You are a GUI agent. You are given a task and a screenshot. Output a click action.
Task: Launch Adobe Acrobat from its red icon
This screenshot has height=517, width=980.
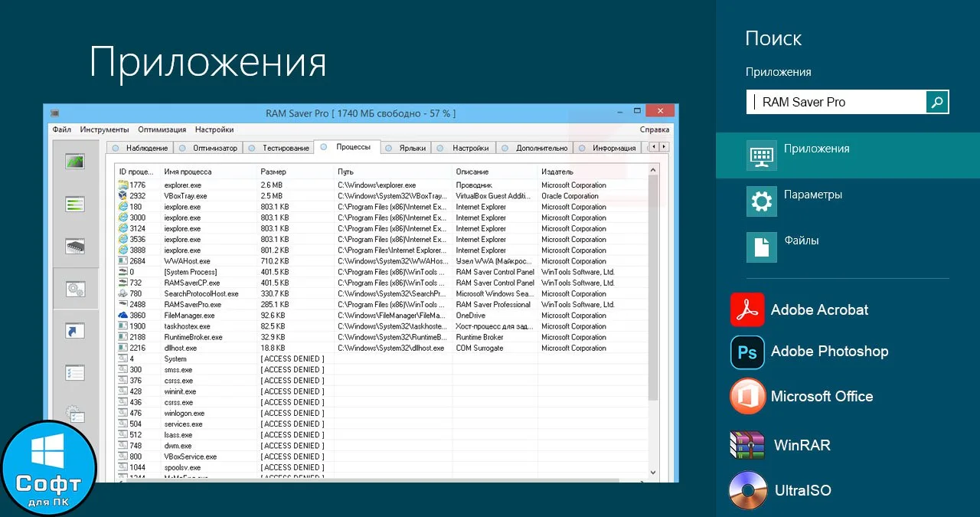(747, 310)
